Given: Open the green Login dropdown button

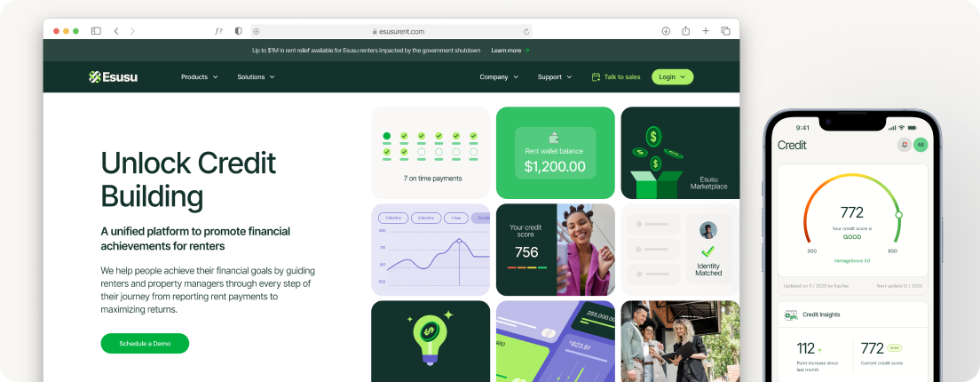Looking at the screenshot, I should tap(673, 77).
